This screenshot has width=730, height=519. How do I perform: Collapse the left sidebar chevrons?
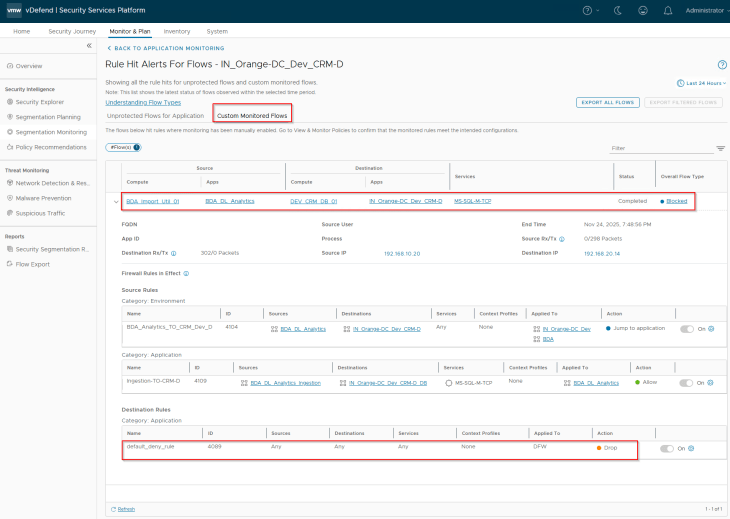(x=88, y=47)
